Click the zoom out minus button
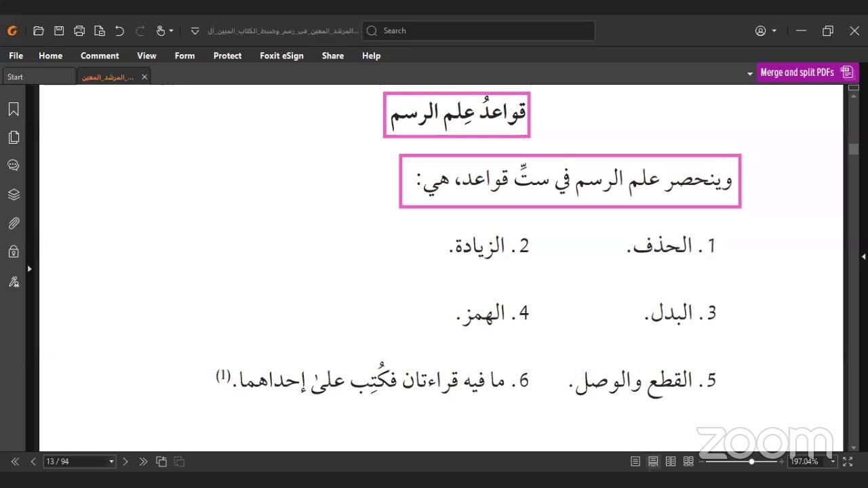Screen dimensions: 868x488 (702, 462)
